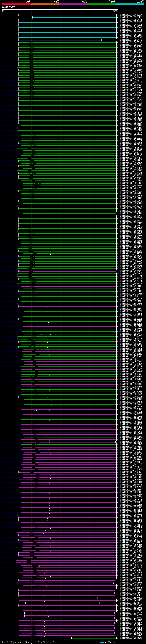Open the UniRef100_Q9SXT1 hit label

(131, 40)
